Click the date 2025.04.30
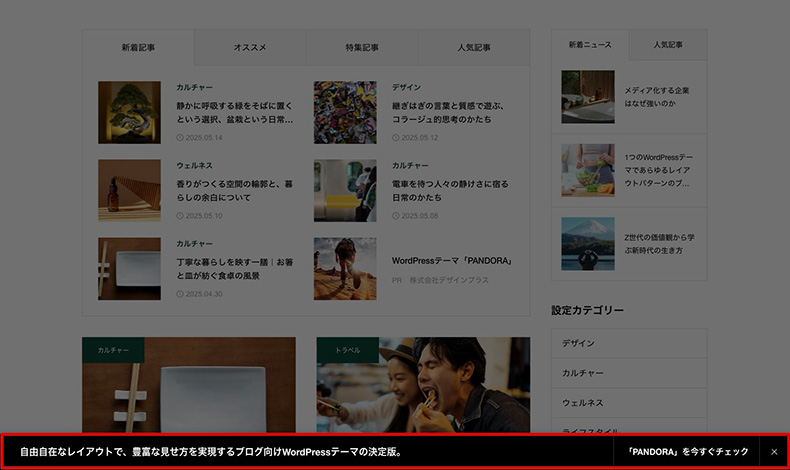 click(x=200, y=294)
